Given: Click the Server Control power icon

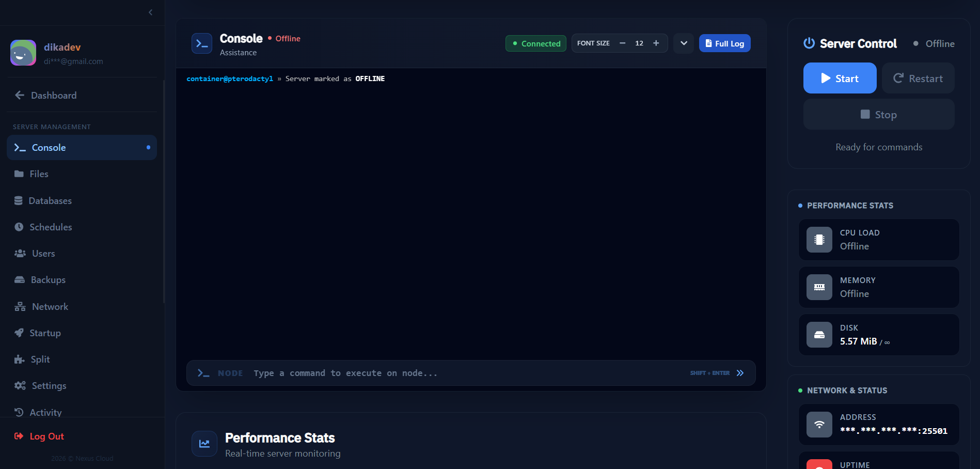Looking at the screenshot, I should 809,43.
